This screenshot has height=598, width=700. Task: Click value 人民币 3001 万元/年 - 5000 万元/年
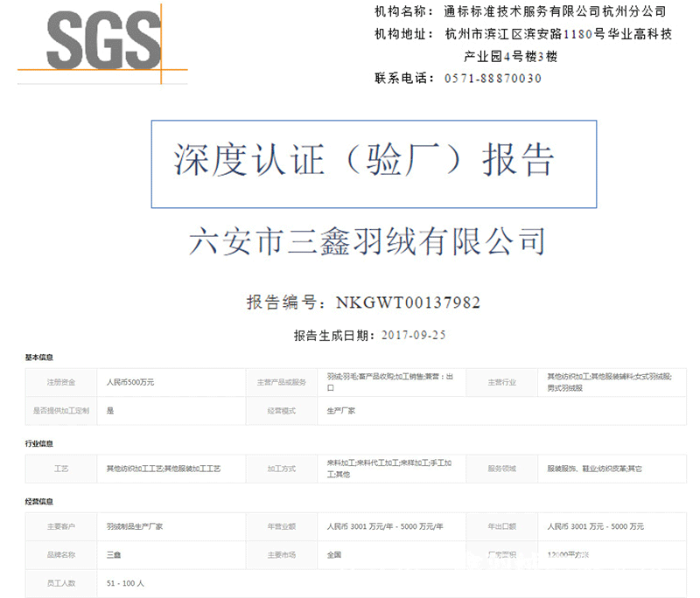coord(385,526)
